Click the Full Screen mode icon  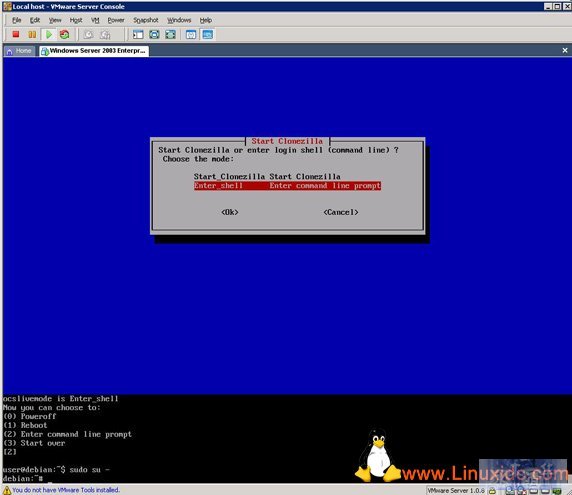170,35
